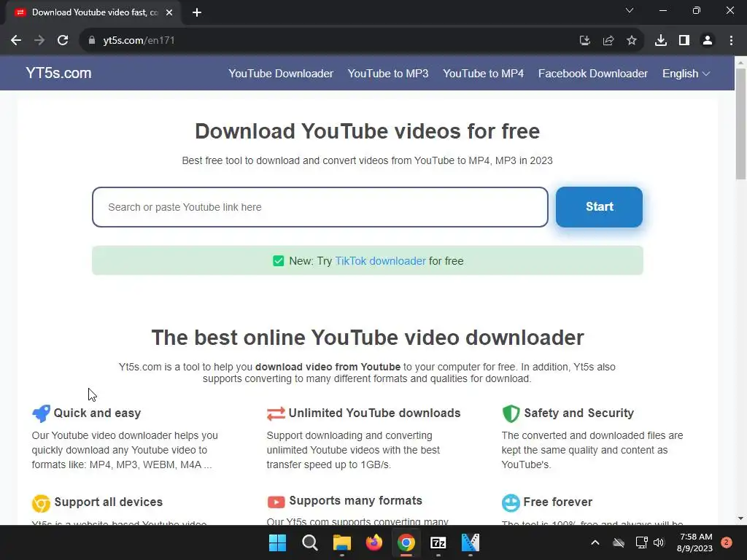Open the Chrome three-dot menu
The image size is (747, 560).
click(x=731, y=41)
